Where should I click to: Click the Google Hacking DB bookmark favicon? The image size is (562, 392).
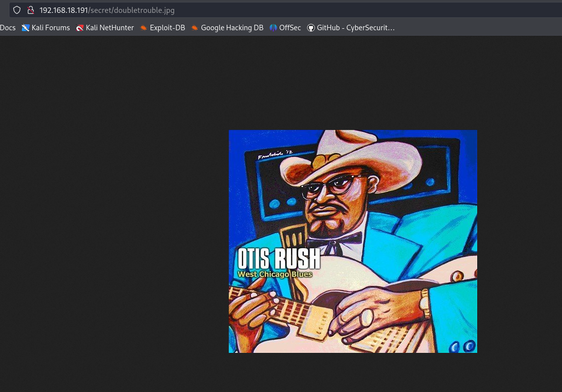click(195, 28)
